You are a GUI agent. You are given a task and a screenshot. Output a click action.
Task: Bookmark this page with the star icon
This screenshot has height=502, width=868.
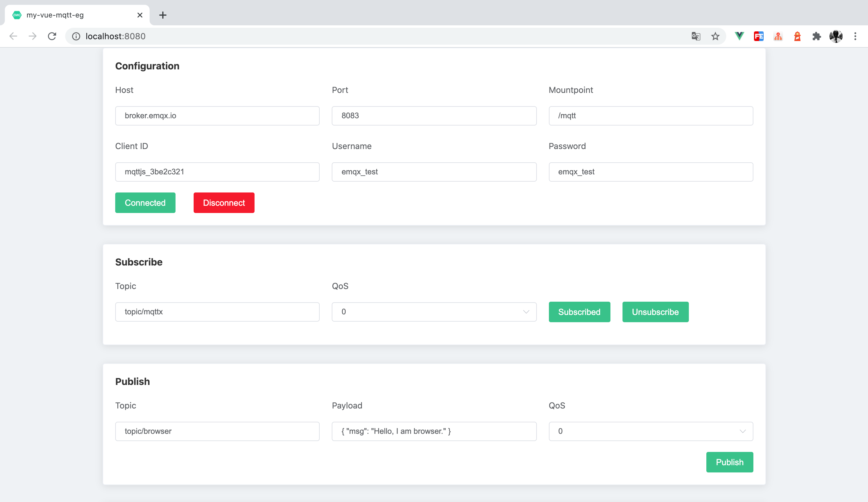pos(715,36)
